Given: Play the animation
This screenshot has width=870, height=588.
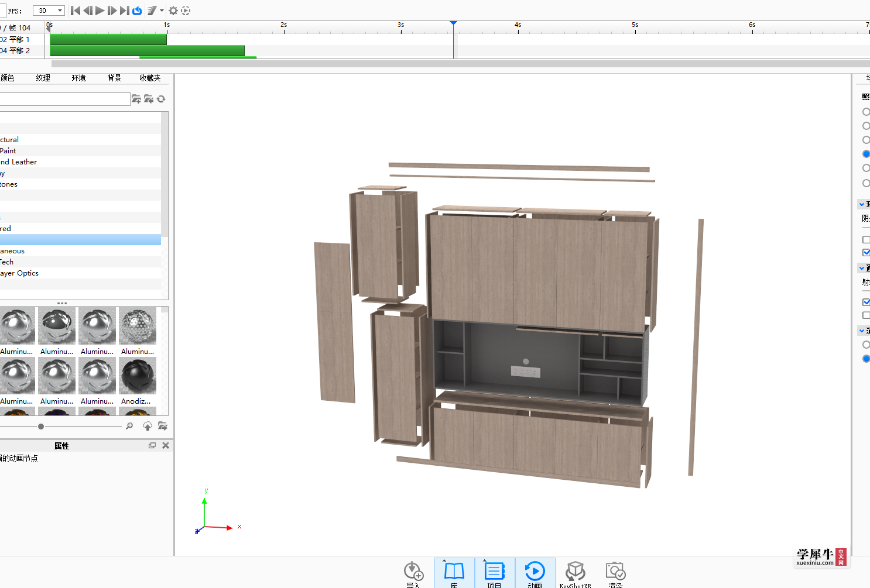Looking at the screenshot, I should 100,11.
